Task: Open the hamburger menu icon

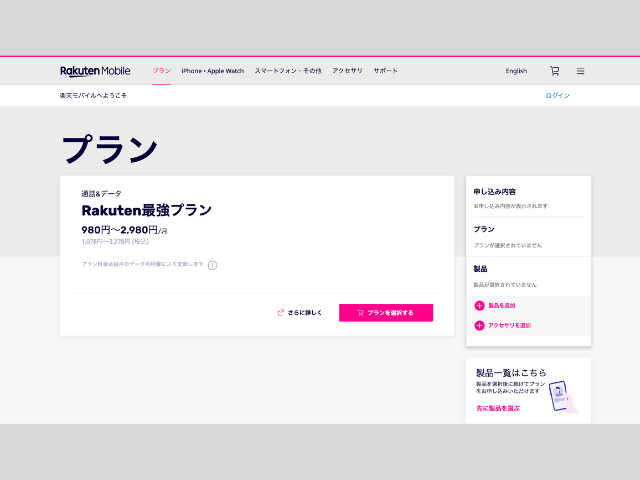Action: pyautogui.click(x=580, y=71)
